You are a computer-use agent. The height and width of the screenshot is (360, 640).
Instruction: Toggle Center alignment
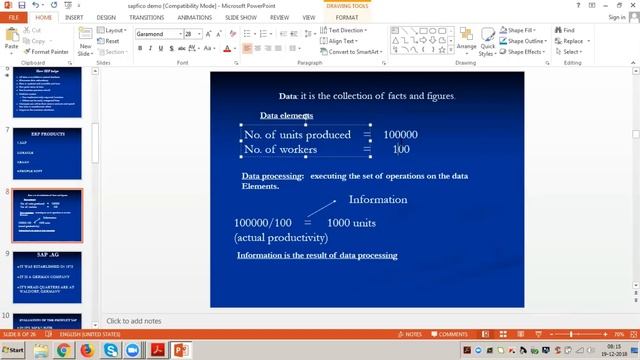point(258,48)
